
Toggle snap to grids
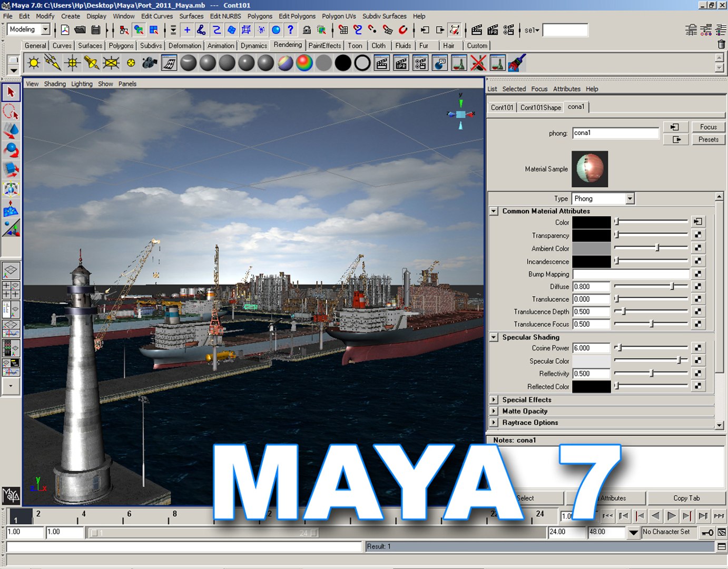(343, 30)
